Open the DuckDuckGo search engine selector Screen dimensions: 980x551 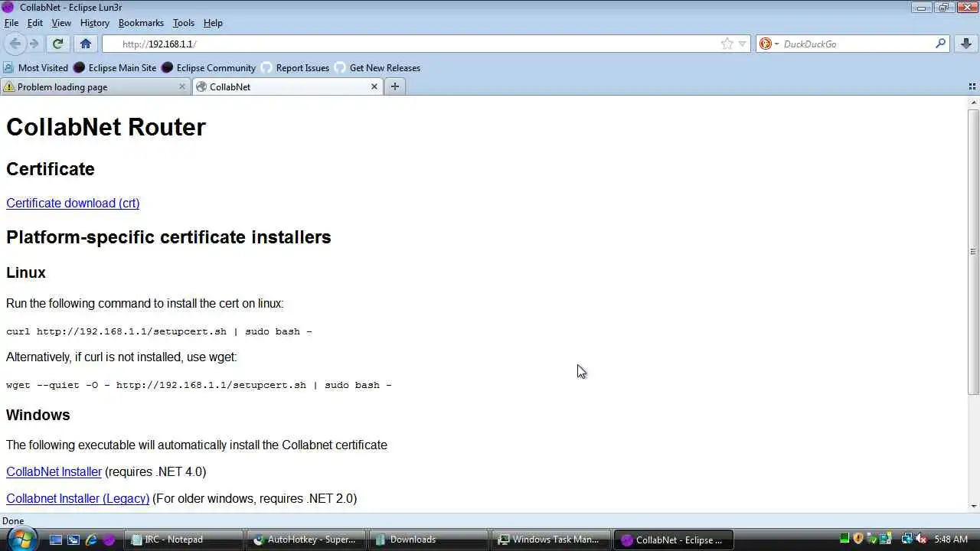click(769, 44)
